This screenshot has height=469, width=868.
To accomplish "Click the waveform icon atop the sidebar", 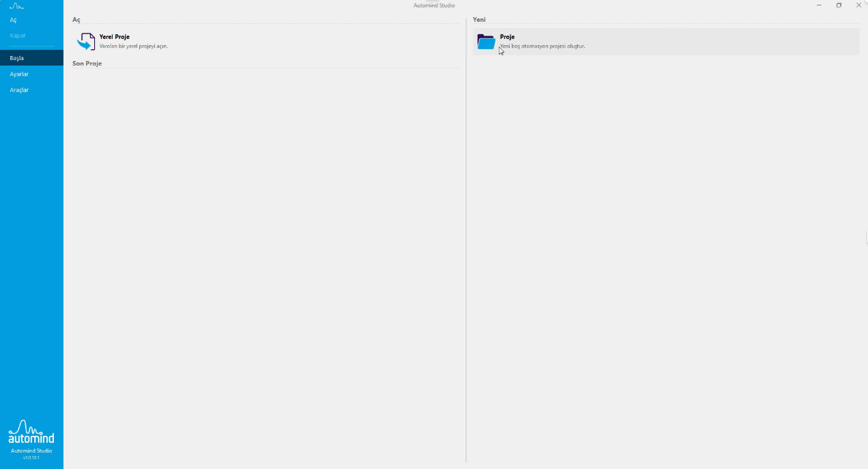I will point(16,6).
